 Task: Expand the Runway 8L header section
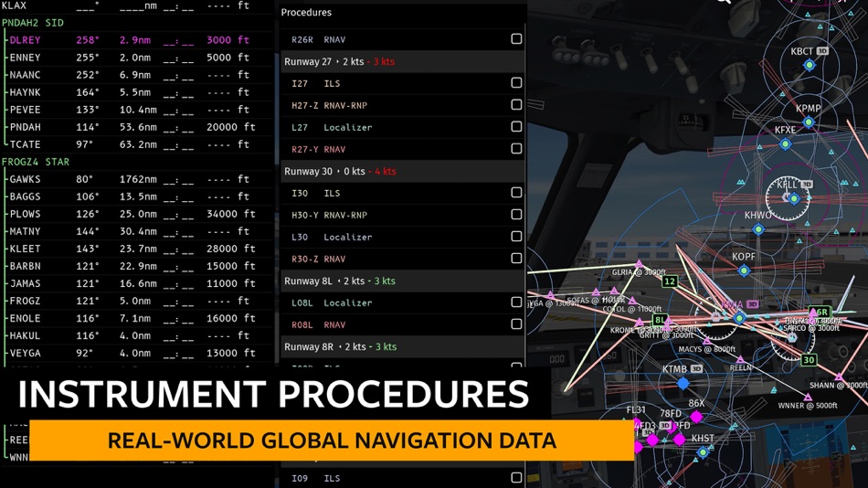point(402,281)
